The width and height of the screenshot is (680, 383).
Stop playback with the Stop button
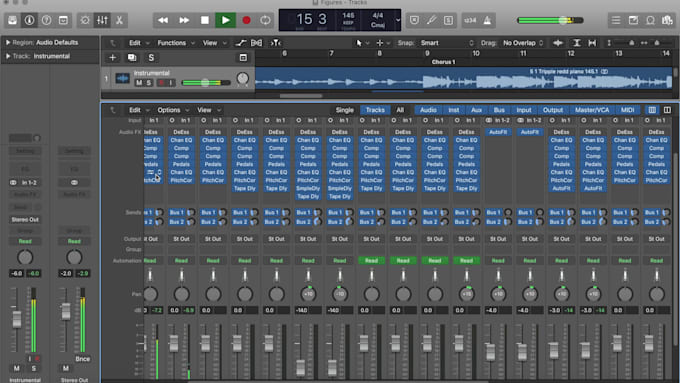tap(205, 20)
